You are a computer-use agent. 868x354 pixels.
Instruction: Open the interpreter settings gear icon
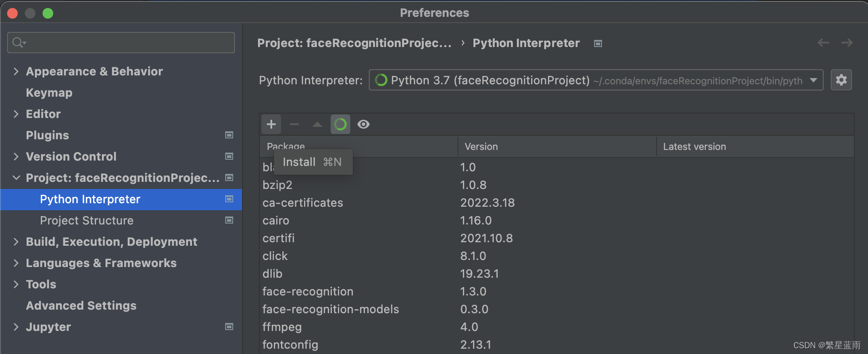point(841,80)
